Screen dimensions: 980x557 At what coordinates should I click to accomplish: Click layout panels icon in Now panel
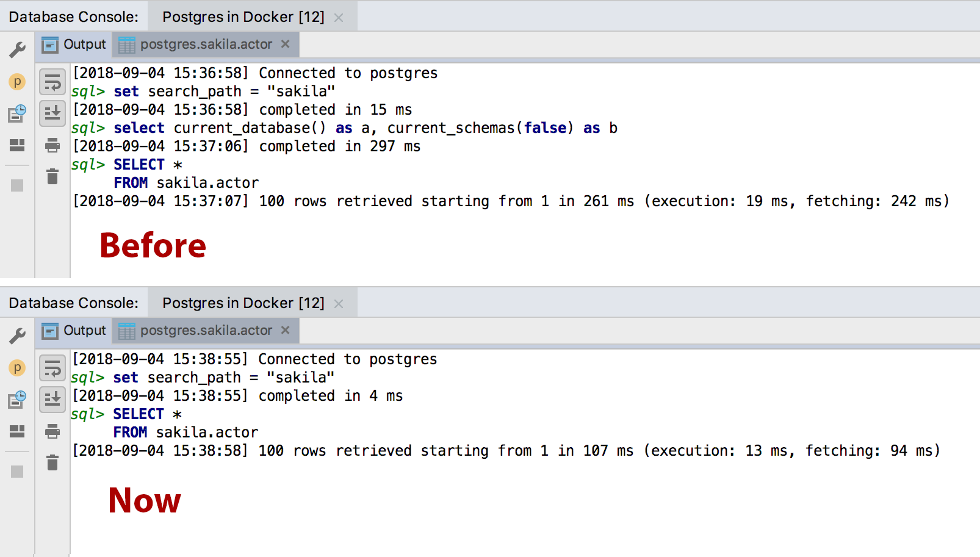pyautogui.click(x=17, y=431)
